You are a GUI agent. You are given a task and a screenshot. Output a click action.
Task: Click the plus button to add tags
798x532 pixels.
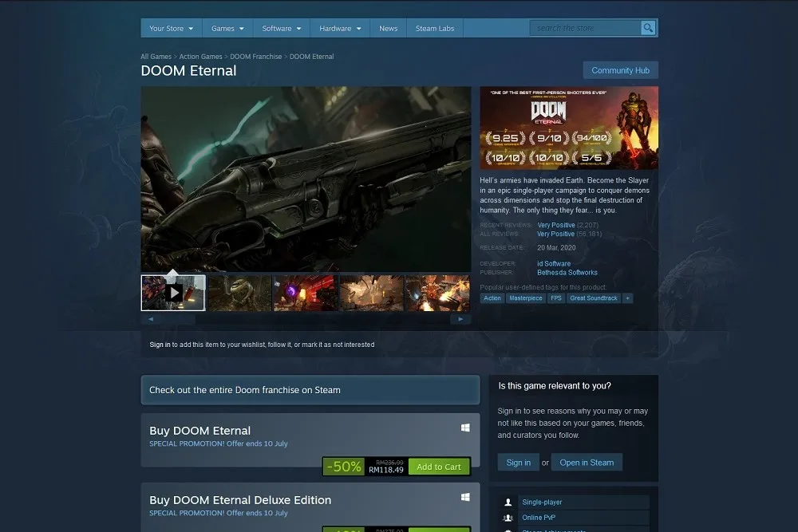[627, 298]
